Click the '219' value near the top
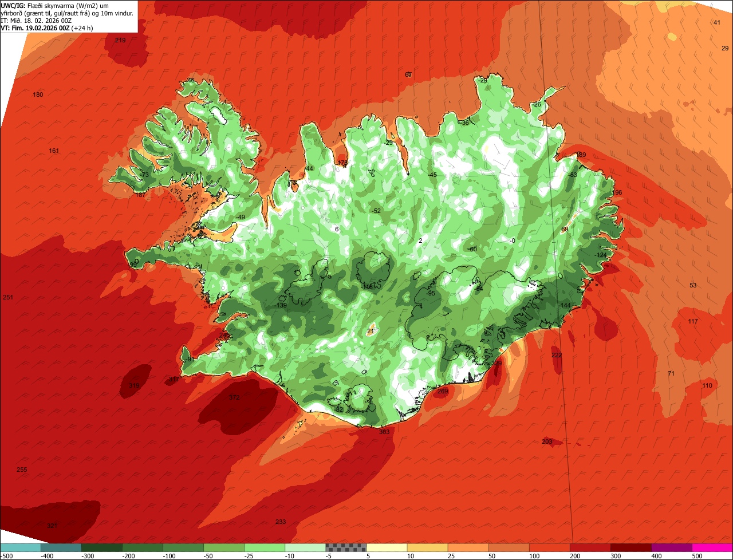This screenshot has width=733, height=560. pos(120,40)
